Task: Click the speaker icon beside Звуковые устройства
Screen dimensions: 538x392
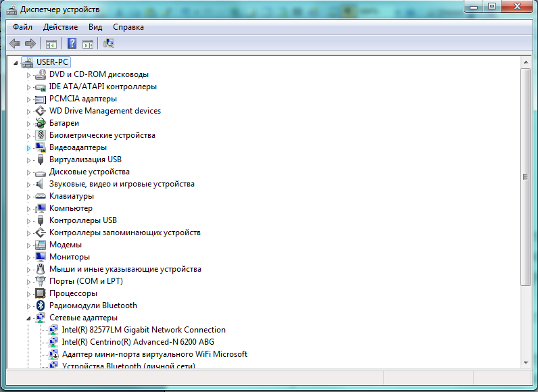Action: click(40, 184)
